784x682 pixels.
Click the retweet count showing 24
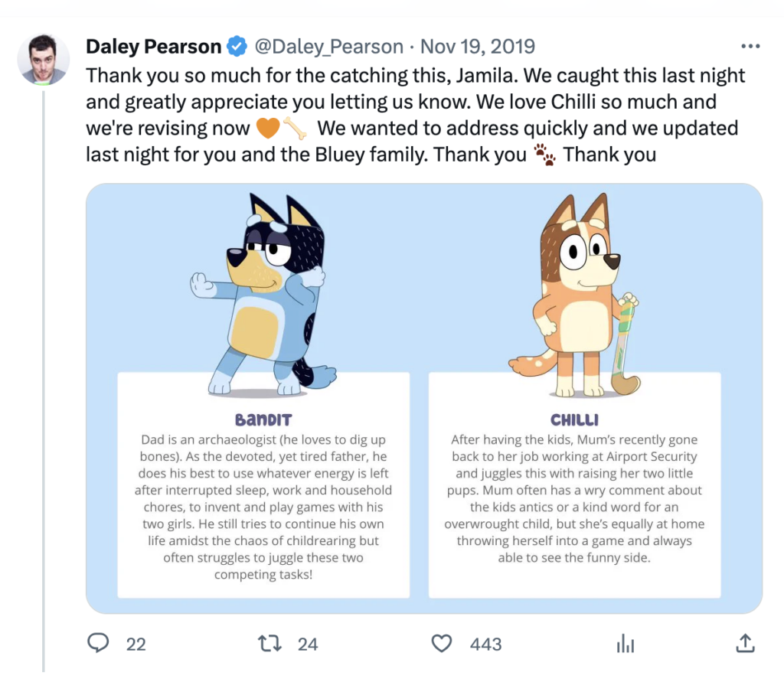(x=308, y=644)
